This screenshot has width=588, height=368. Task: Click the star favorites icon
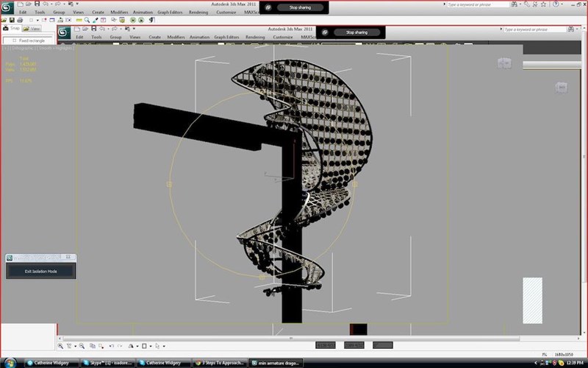tap(543, 4)
